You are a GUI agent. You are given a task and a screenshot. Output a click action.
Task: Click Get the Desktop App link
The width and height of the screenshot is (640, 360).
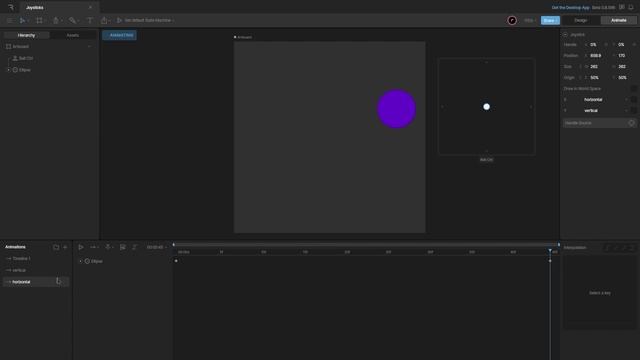click(x=570, y=7)
